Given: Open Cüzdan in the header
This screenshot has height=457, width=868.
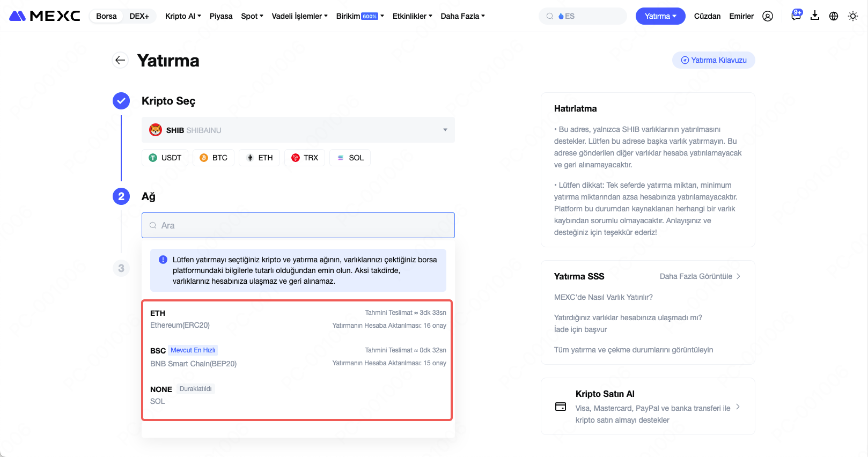Looking at the screenshot, I should [707, 16].
